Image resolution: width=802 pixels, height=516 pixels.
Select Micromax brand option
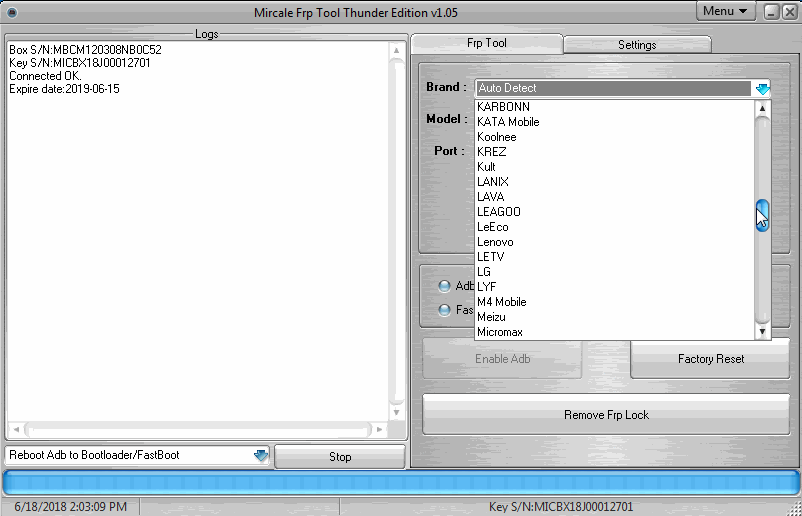click(x=615, y=332)
